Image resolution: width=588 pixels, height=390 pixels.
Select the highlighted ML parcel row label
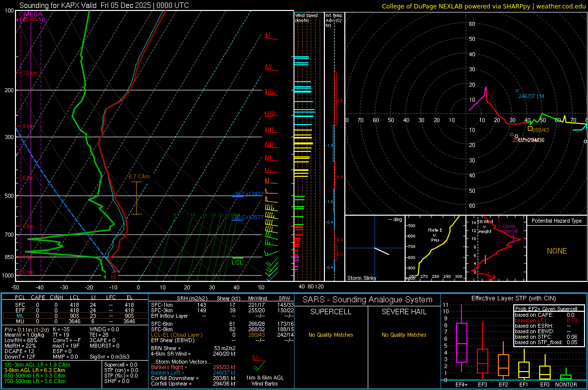[x=20, y=316]
